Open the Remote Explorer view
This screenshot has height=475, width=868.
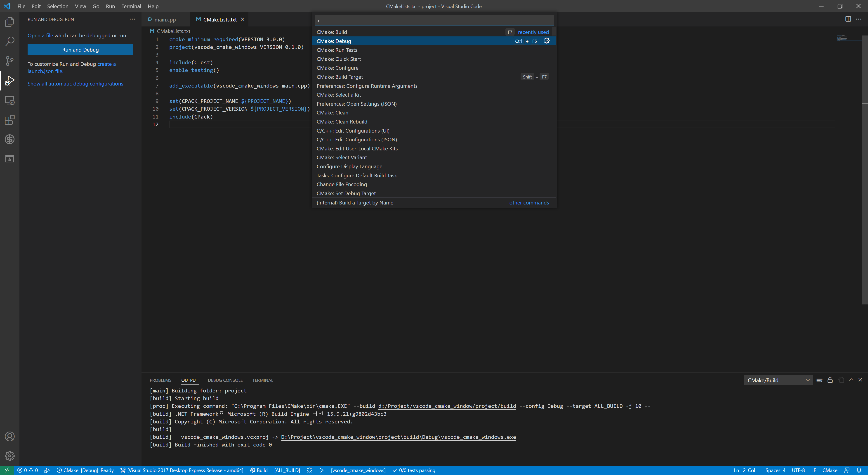coord(9,100)
